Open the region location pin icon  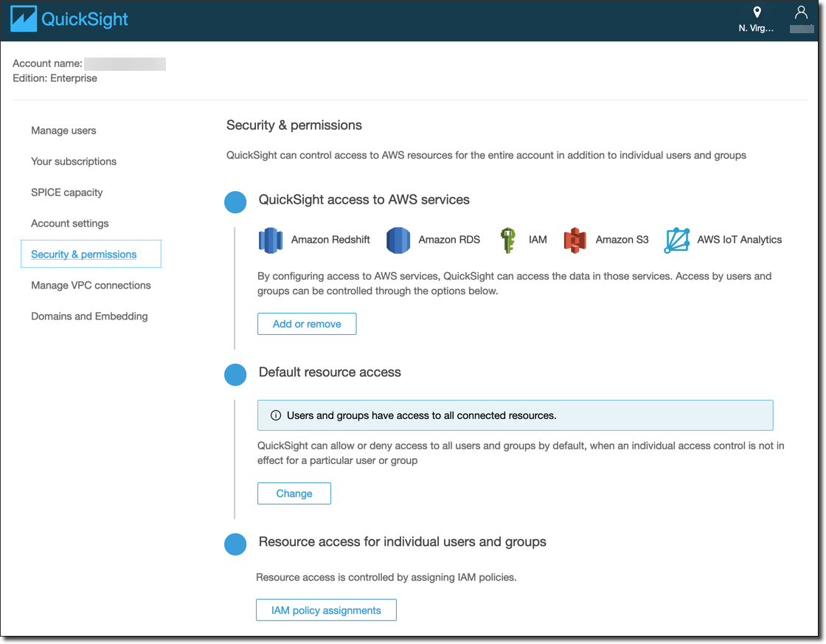click(x=757, y=12)
